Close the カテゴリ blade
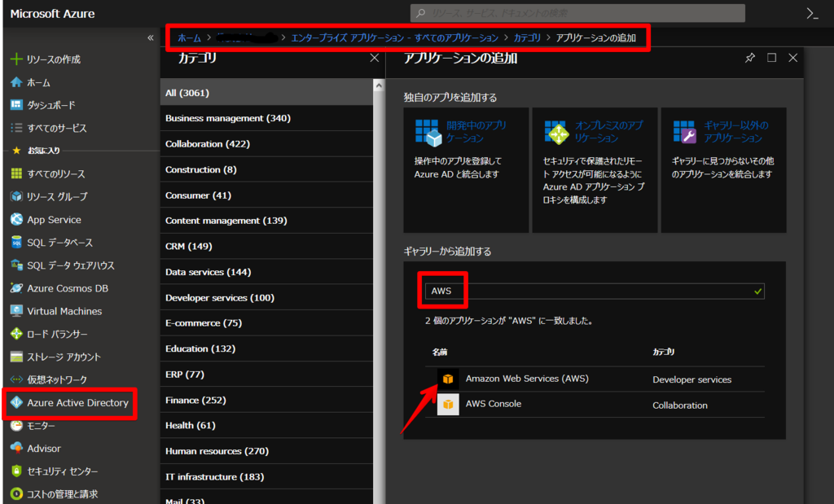Viewport: 834px width, 504px height. click(x=375, y=58)
